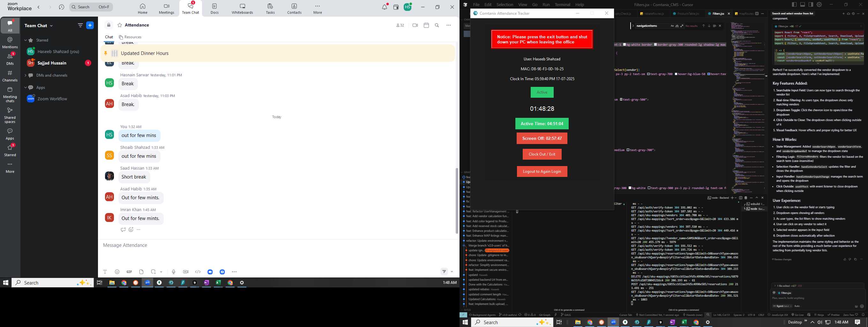
Task: Kill terminal with trash icon
Action: [746, 198]
